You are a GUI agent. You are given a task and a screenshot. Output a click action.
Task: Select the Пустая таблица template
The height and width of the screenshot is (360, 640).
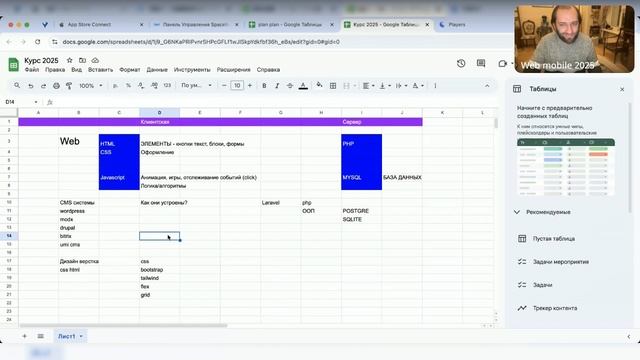pyautogui.click(x=553, y=238)
